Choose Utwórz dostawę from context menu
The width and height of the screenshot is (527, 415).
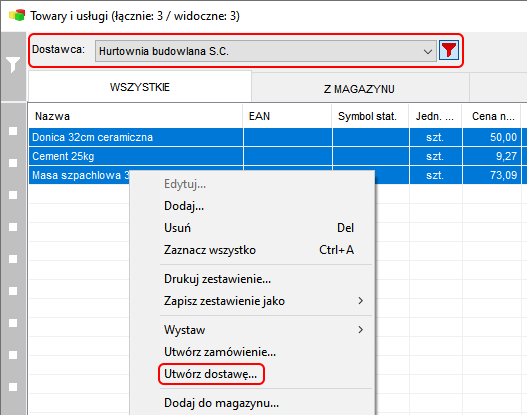pyautogui.click(x=210, y=374)
